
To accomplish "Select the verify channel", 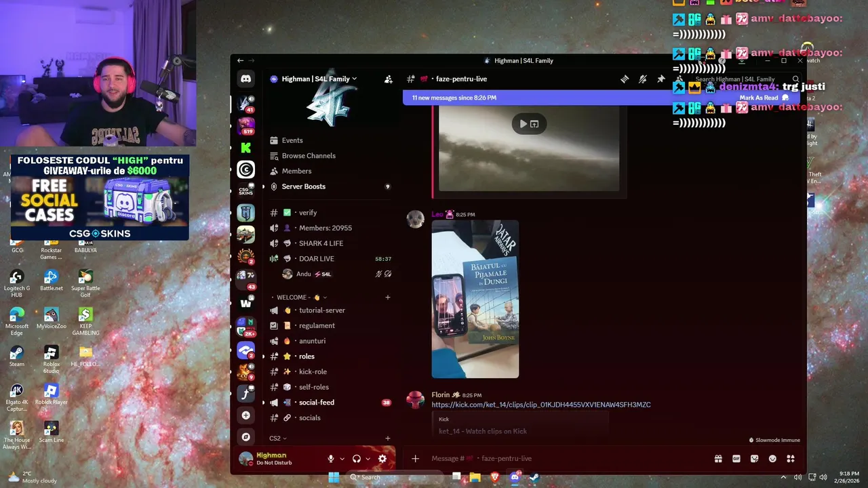I will [329, 212].
